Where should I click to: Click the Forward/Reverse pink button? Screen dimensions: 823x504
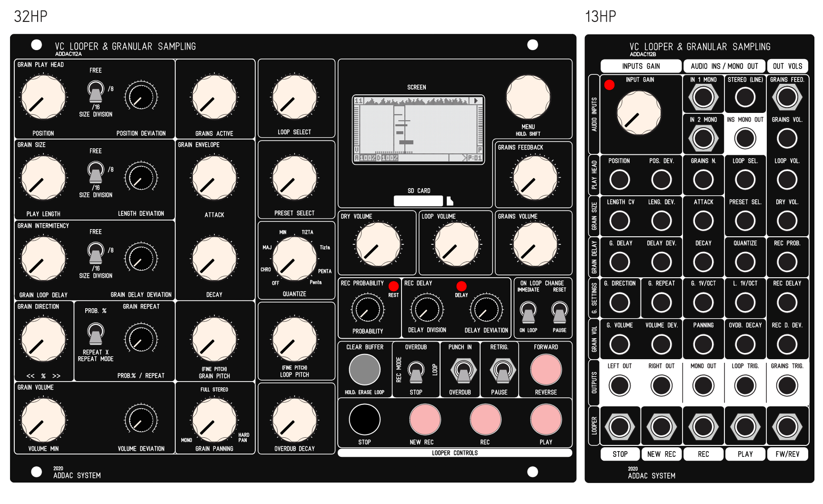click(546, 370)
